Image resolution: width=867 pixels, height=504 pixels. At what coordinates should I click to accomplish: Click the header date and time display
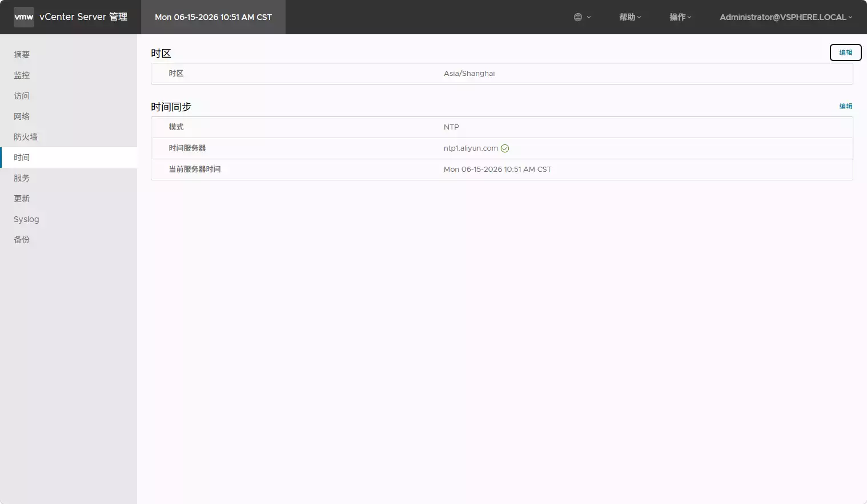213,17
